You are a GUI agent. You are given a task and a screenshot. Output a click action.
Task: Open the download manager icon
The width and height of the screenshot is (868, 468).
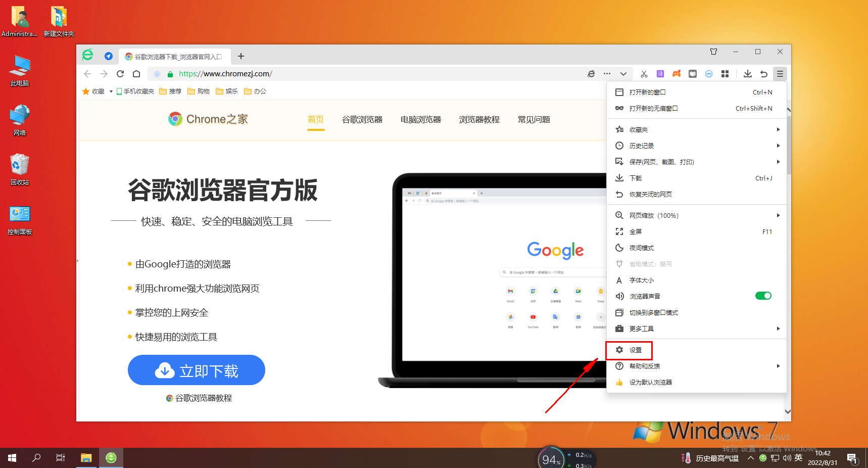pos(748,74)
